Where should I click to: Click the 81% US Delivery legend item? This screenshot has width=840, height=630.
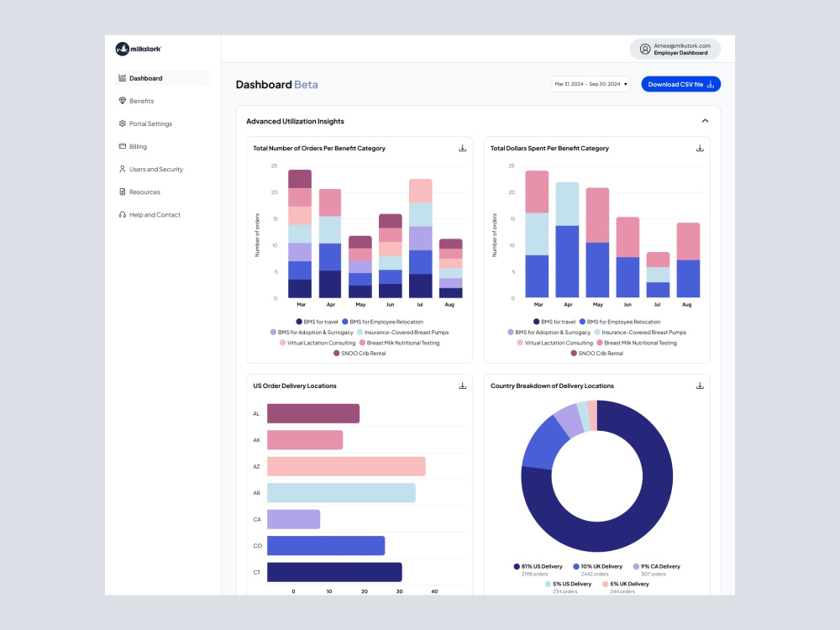click(x=538, y=570)
